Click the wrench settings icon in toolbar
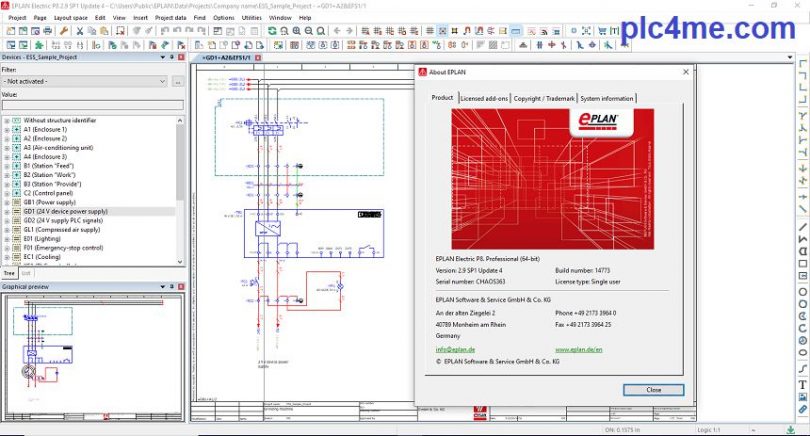 click(x=64, y=31)
